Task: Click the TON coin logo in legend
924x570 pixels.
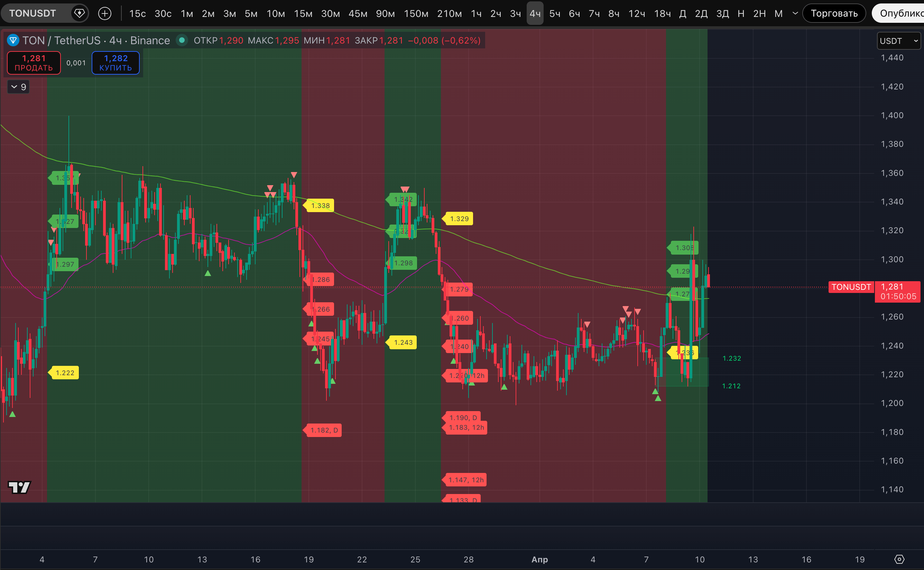Action: point(13,40)
